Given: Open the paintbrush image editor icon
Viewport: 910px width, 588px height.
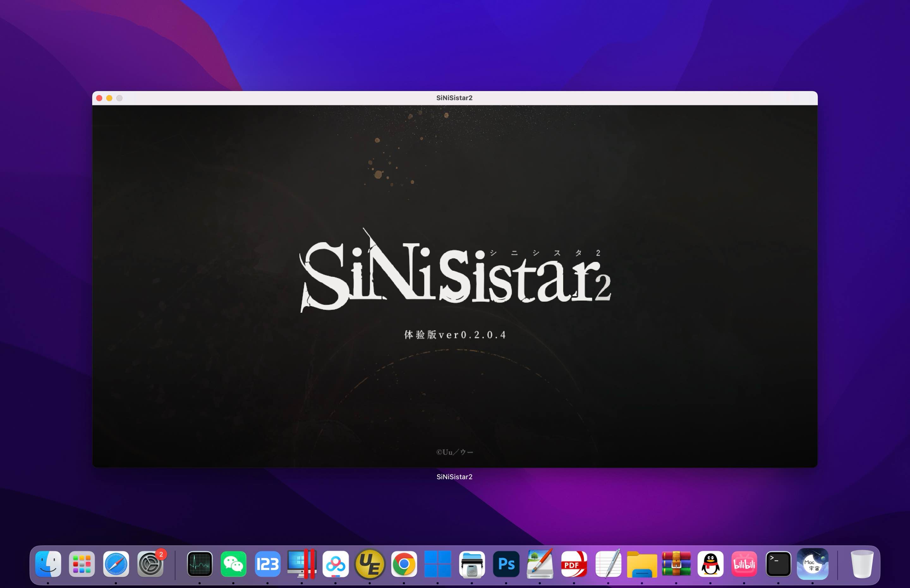Looking at the screenshot, I should (x=540, y=564).
